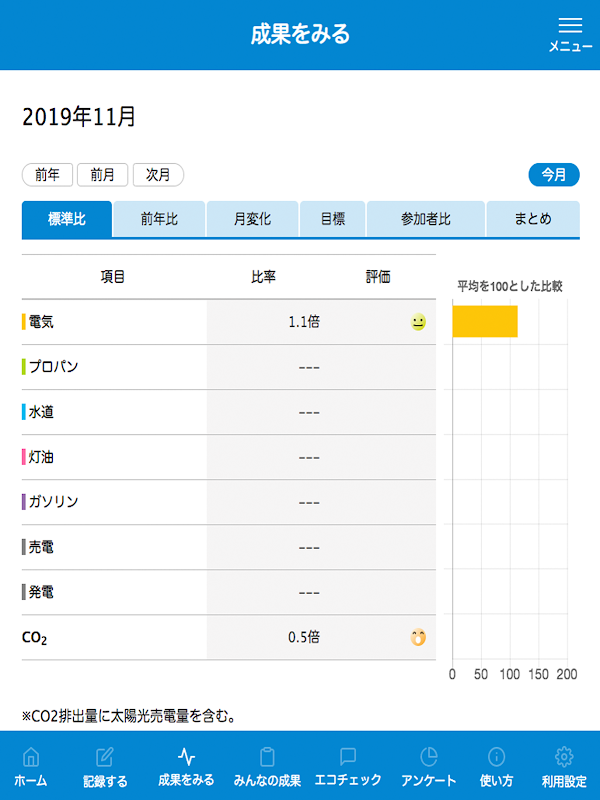Screen dimensions: 600x800
Task: Open the 目標 tab
Action: 333,219
